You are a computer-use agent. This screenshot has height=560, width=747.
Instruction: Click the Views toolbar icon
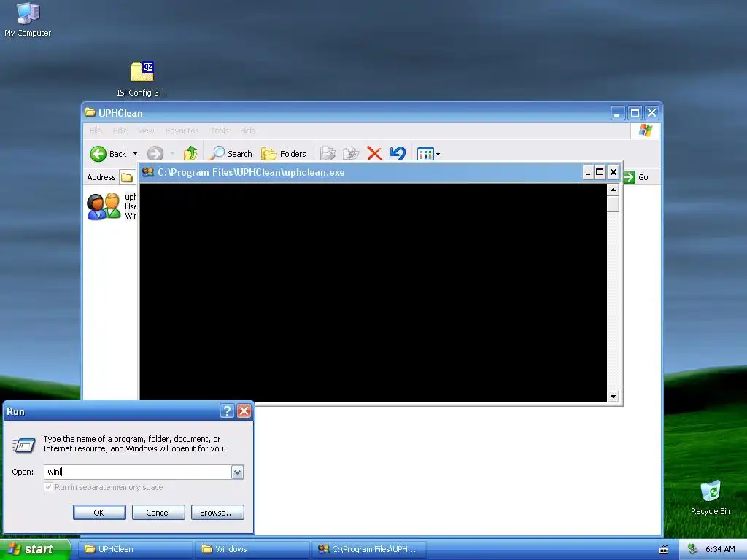pos(425,154)
